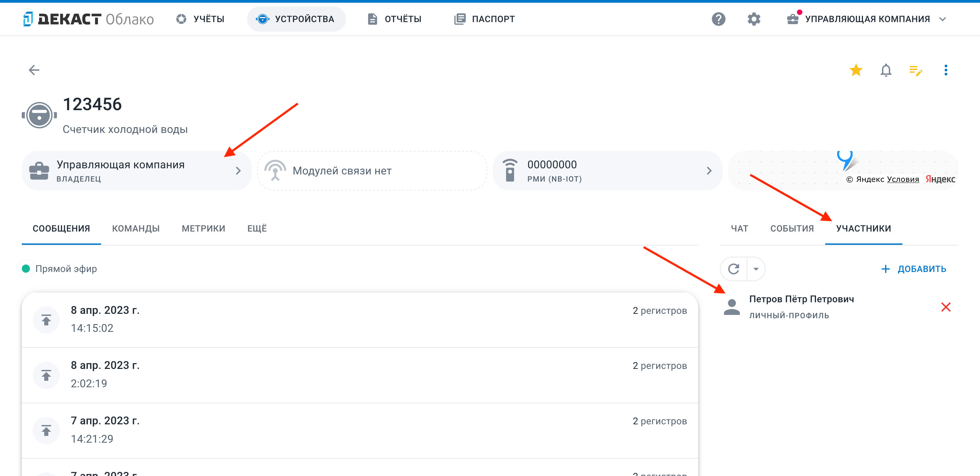Click the person icon of Петров Пётр Петрович
This screenshot has height=476, width=980.
732,307
